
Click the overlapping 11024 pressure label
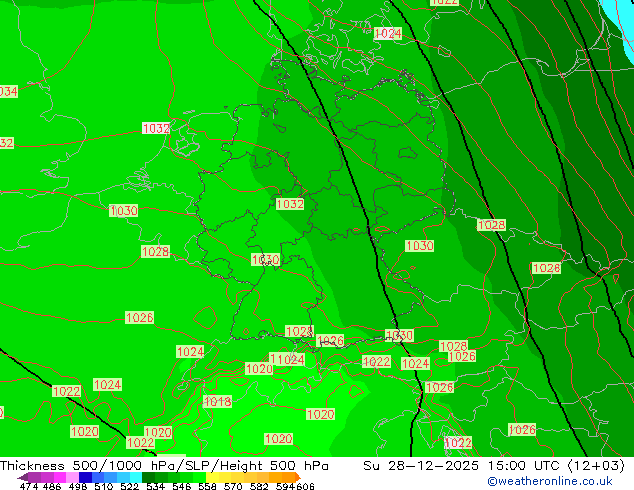[287, 359]
